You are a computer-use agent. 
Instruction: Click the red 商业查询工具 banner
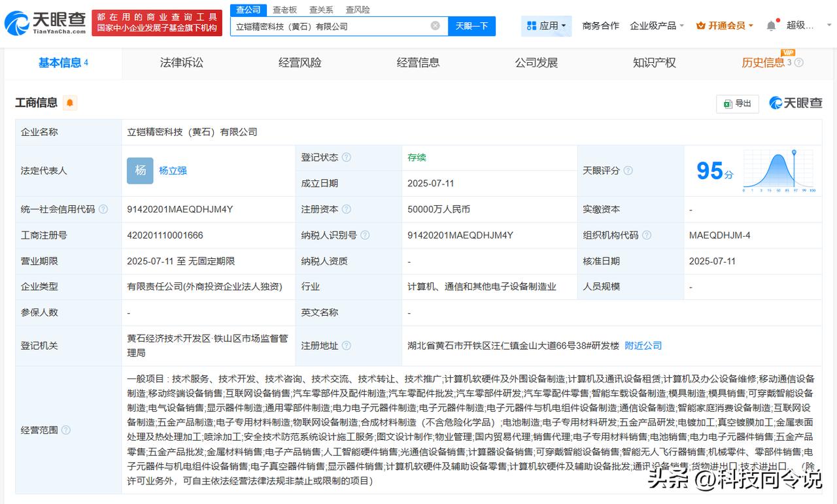[156, 23]
